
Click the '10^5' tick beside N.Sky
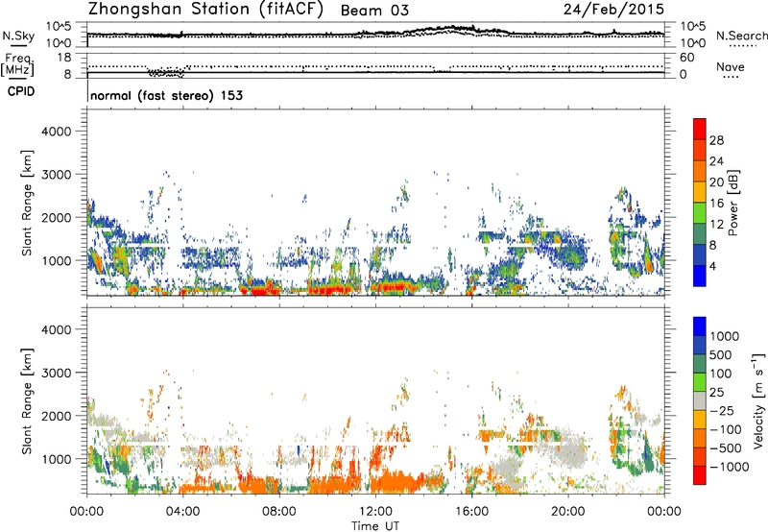tap(59, 26)
